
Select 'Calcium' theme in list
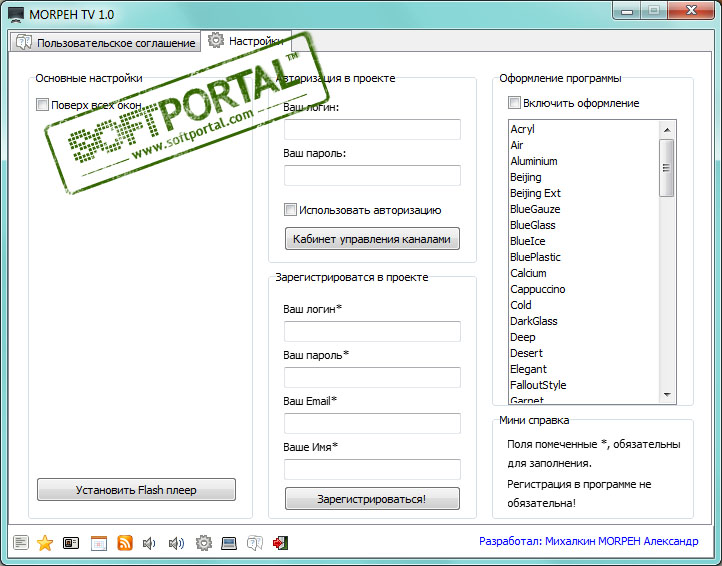584,273
